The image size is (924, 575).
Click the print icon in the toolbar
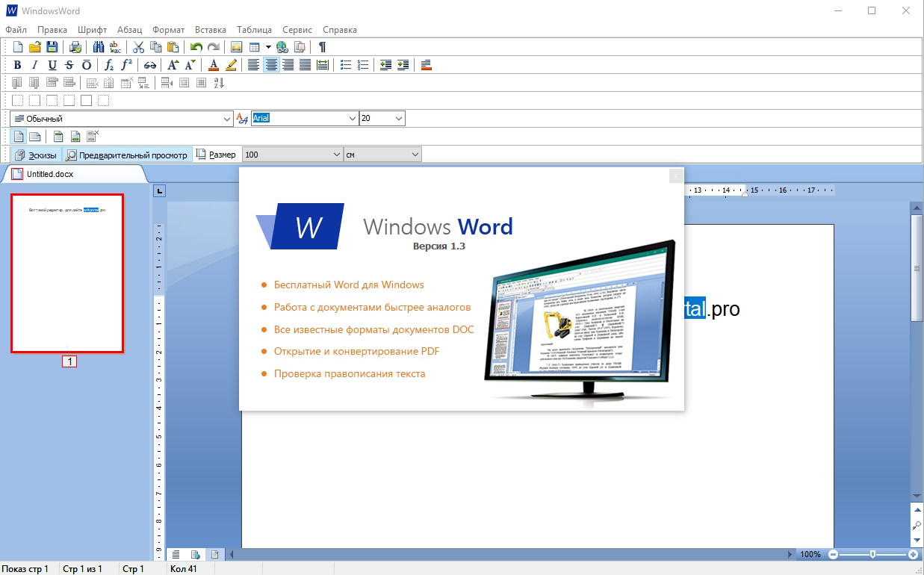tap(75, 47)
